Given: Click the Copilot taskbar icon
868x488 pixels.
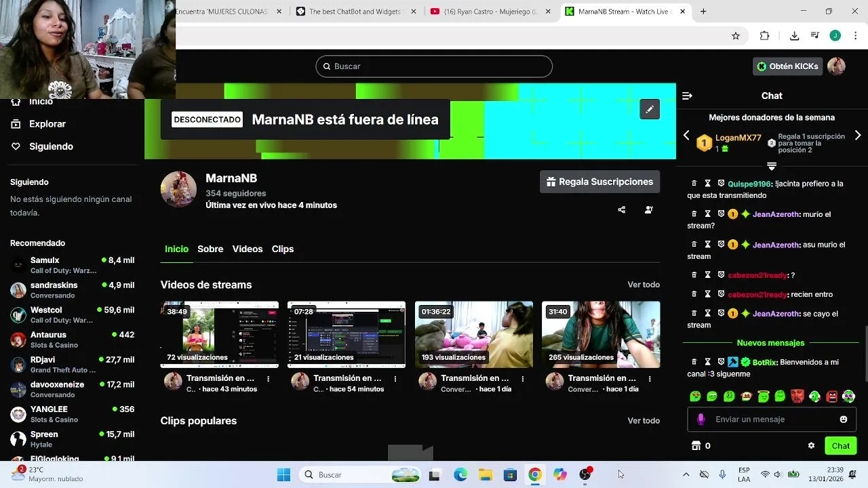Looking at the screenshot, I should 560,474.
